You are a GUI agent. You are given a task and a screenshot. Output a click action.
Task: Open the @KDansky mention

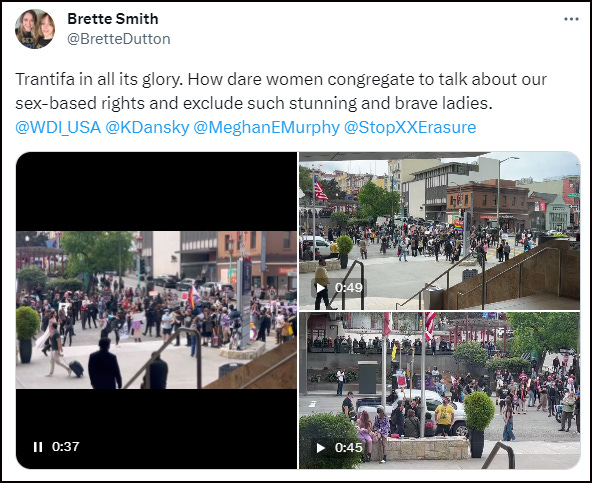pyautogui.click(x=147, y=127)
